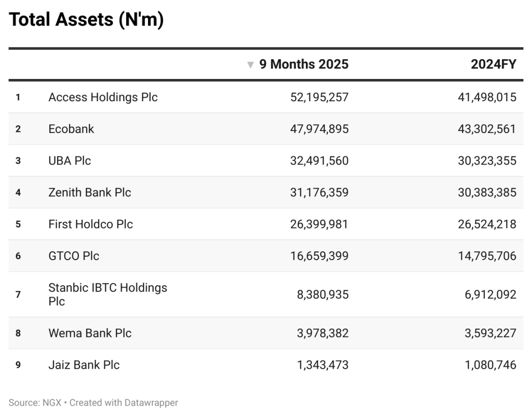
Task: Select the Access Holdings Plc row name
Action: (x=103, y=97)
